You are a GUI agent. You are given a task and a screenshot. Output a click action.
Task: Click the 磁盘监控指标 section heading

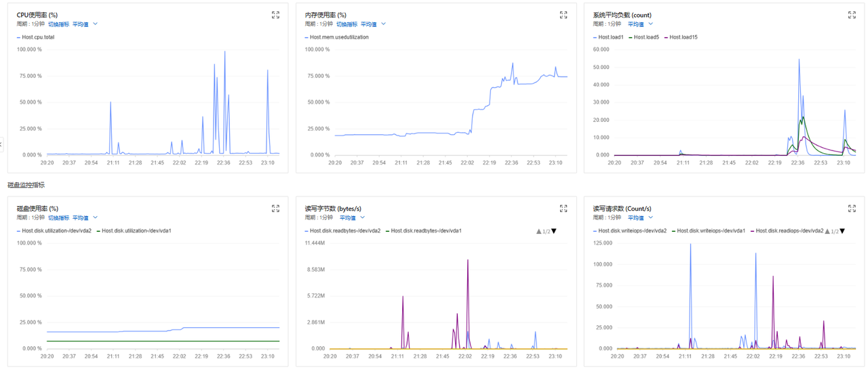[x=26, y=185]
